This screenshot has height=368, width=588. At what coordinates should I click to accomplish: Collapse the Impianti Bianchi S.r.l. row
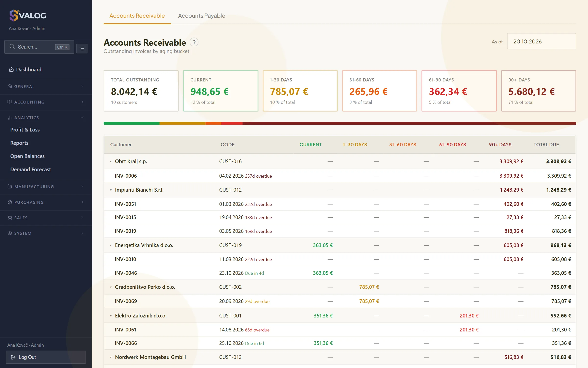[x=111, y=190]
